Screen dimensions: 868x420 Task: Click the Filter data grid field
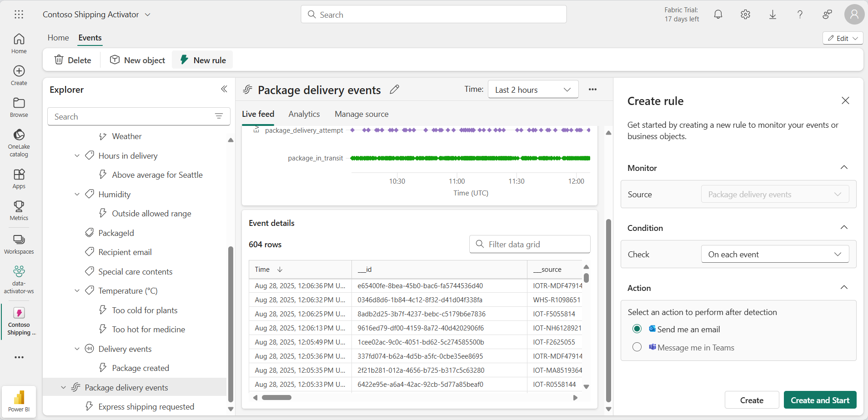pyautogui.click(x=530, y=244)
